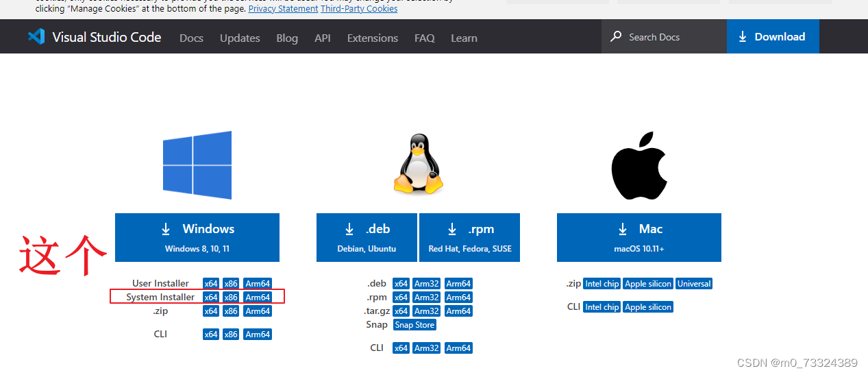Download Windows CLI x86 build
The height and width of the screenshot is (375, 868).
pos(231,335)
